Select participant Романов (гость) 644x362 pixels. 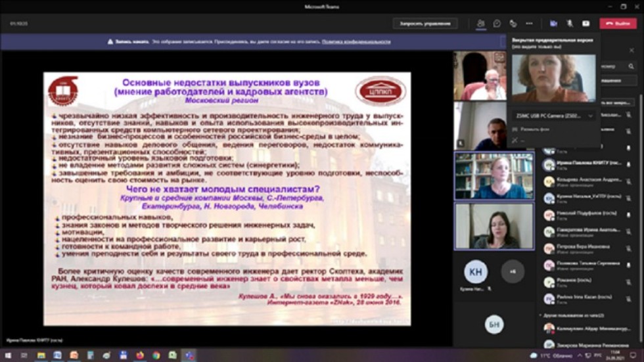tap(585, 283)
